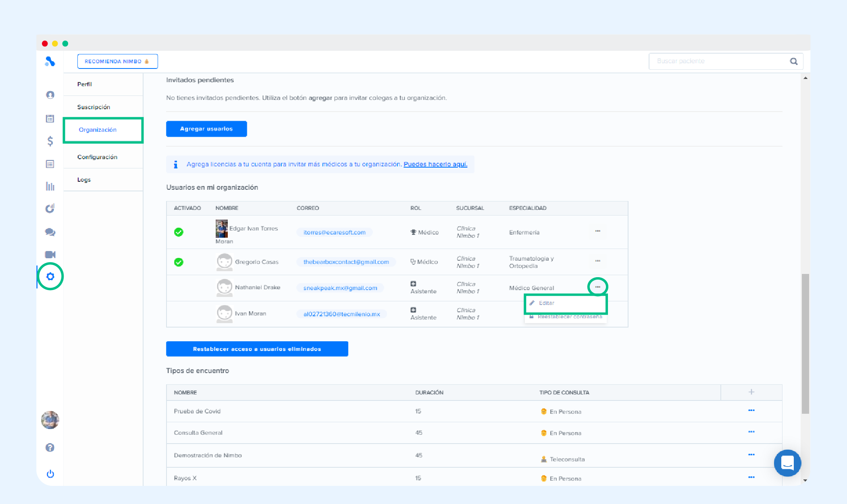The width and height of the screenshot is (847, 504).
Task: Toggle activated checkmark for Edgar Ivan Torres
Action: 179,232
